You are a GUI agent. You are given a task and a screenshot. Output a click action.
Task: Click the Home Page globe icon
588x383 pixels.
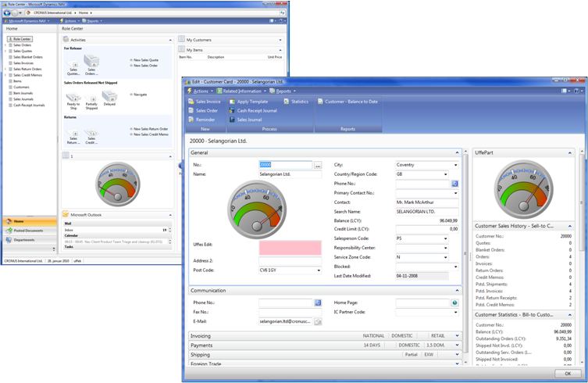tap(454, 302)
